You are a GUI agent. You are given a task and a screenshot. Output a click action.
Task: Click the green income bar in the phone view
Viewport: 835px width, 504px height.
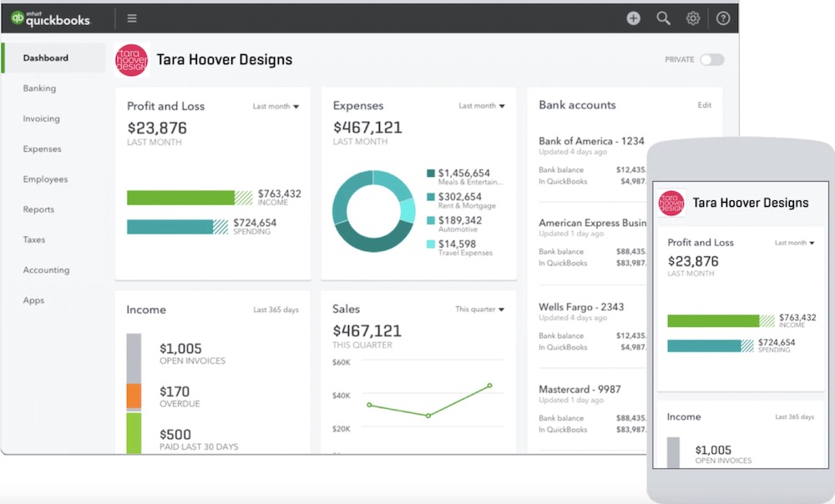click(x=714, y=321)
